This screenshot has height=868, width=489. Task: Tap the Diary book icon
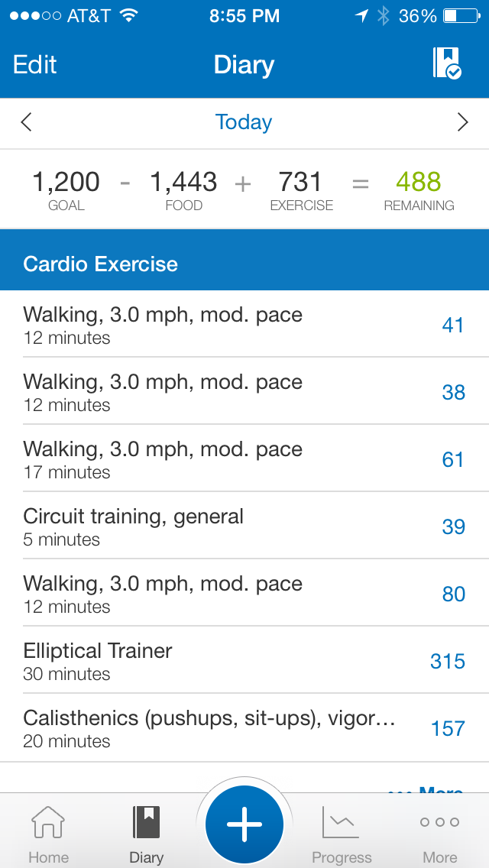coord(146,823)
